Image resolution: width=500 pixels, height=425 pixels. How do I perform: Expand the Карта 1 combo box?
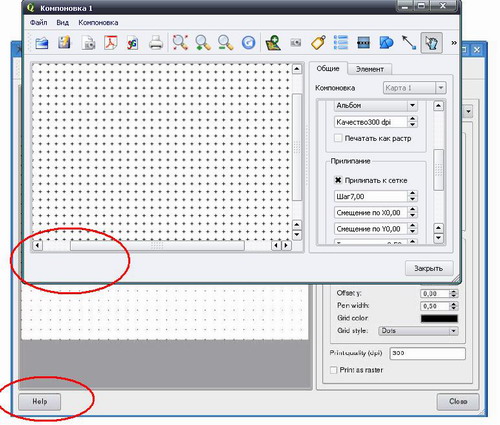pos(414,88)
